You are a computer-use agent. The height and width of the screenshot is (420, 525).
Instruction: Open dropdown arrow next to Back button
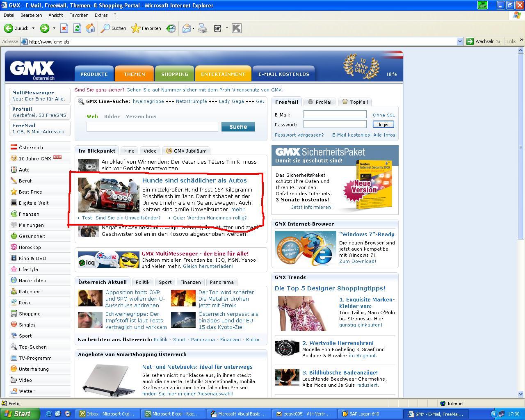coord(34,28)
